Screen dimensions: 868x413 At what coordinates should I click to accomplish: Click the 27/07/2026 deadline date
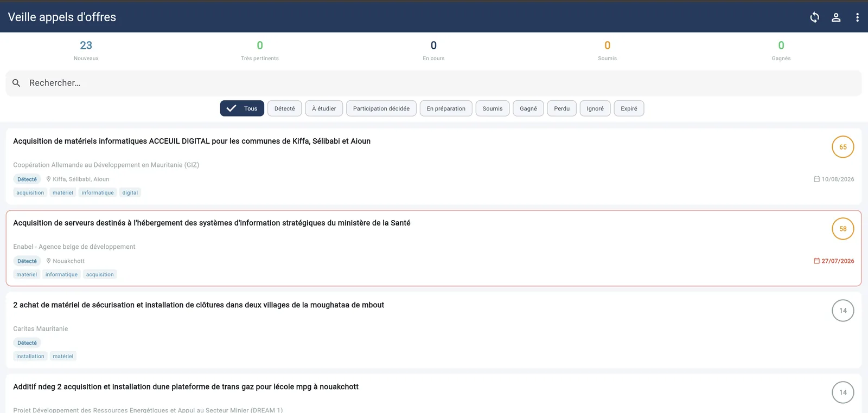tap(838, 261)
